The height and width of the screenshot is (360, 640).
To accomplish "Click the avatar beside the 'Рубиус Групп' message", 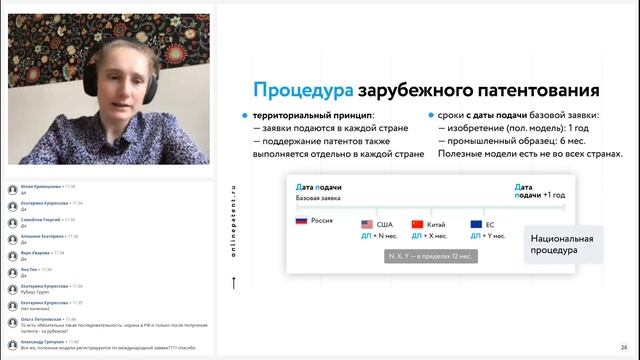I will pyautogui.click(x=13, y=289).
